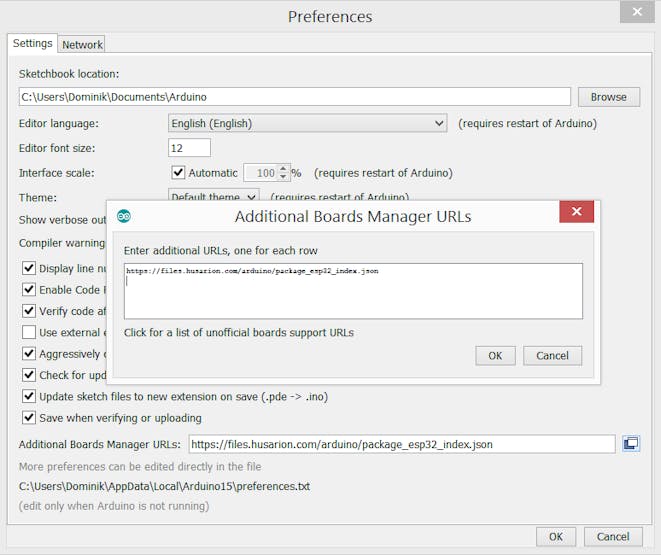661x555 pixels.
Task: Increase the interface scale percentage
Action: (x=283, y=169)
